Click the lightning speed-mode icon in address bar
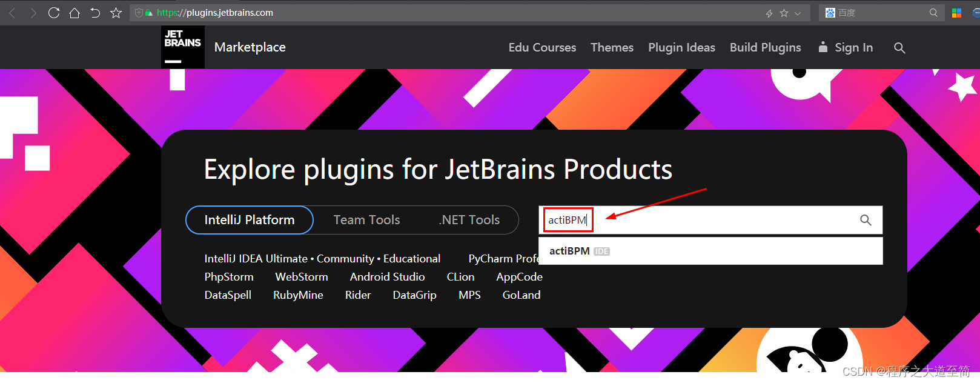980x383 pixels. point(769,13)
